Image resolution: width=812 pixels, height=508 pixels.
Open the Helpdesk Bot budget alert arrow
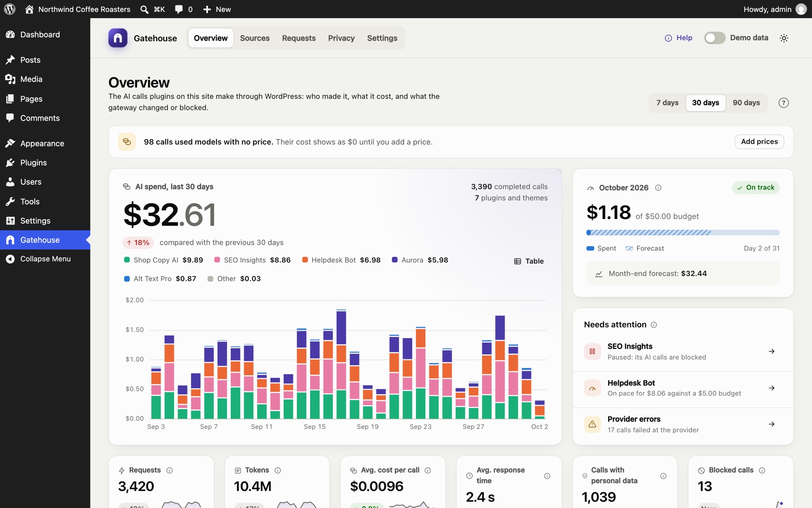pyautogui.click(x=771, y=388)
